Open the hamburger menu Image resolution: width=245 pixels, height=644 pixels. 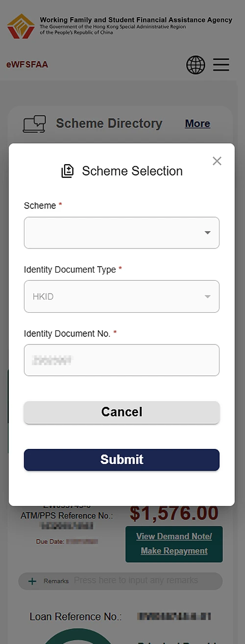[221, 65]
